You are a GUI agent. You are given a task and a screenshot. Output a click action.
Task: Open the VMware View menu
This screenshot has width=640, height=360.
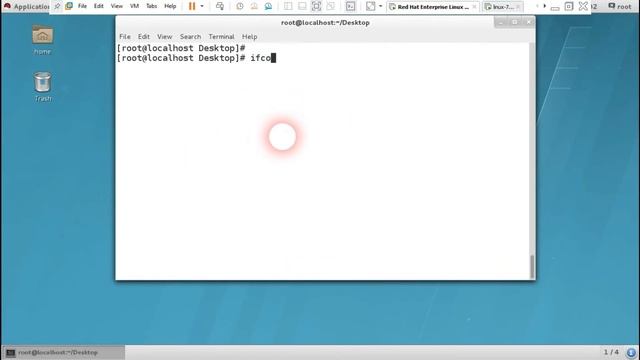coord(116,6)
